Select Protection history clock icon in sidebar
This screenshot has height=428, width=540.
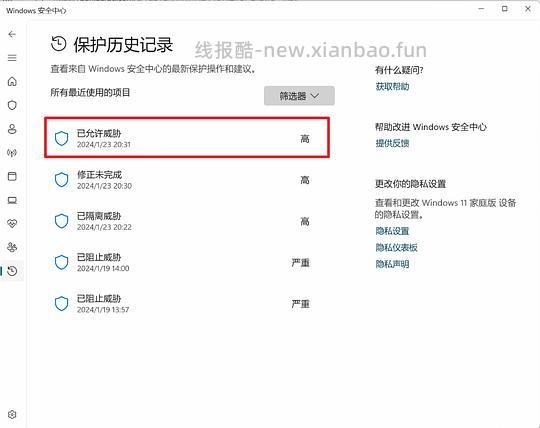point(12,271)
